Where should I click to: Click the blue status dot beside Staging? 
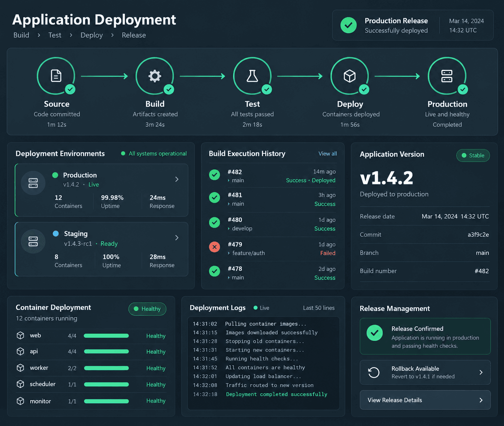tap(56, 234)
